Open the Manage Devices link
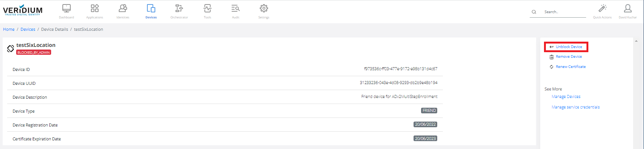This screenshot has width=644, height=149. coord(566,97)
